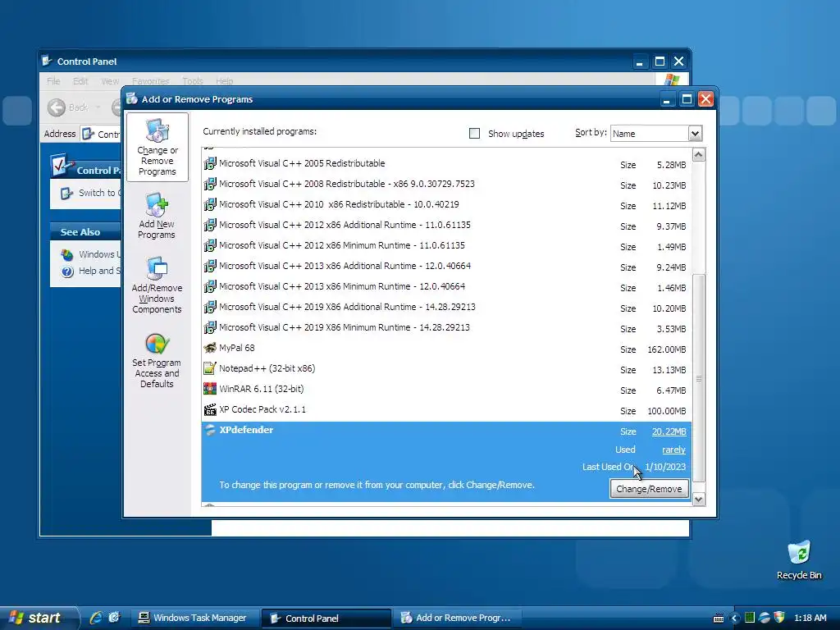
Task: Click the Visual C++ 2012 Additional Runtime icon
Action: click(x=210, y=225)
